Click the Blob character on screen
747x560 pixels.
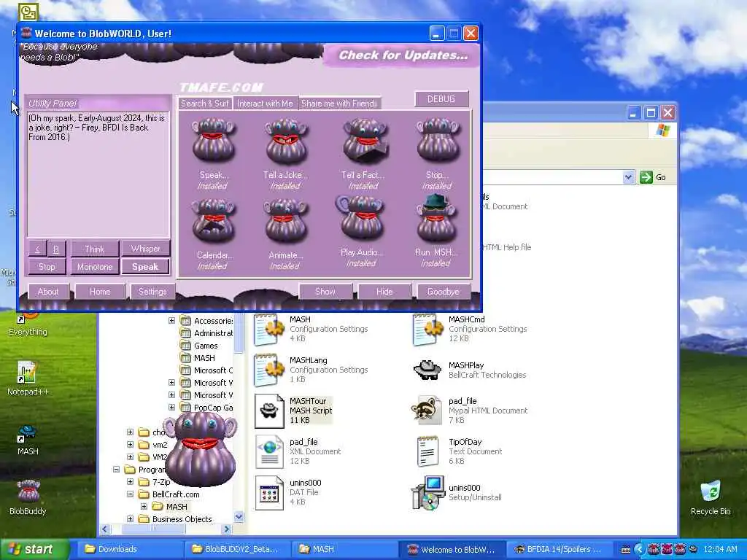pos(200,449)
